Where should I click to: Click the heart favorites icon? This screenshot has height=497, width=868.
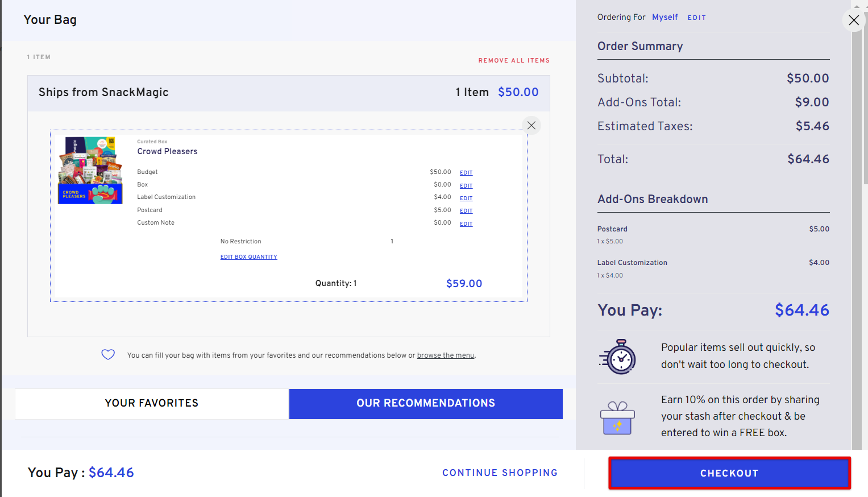point(108,355)
